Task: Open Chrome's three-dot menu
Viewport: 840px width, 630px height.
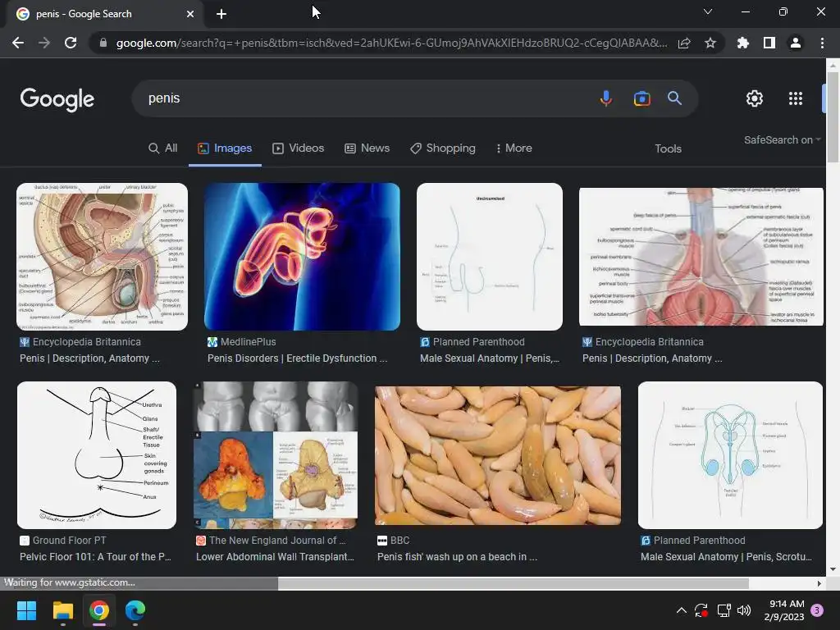Action: click(822, 43)
